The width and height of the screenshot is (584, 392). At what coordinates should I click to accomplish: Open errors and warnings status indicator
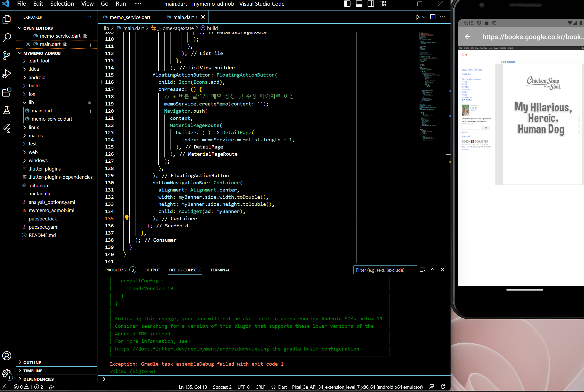28,387
